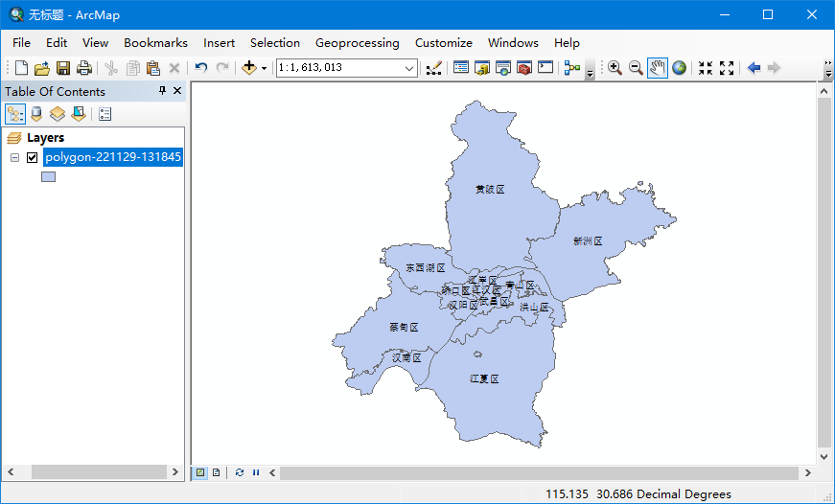Screen dimensions: 835x504
Task: Expand Tools toolbar overflow options
Action: 828,74
